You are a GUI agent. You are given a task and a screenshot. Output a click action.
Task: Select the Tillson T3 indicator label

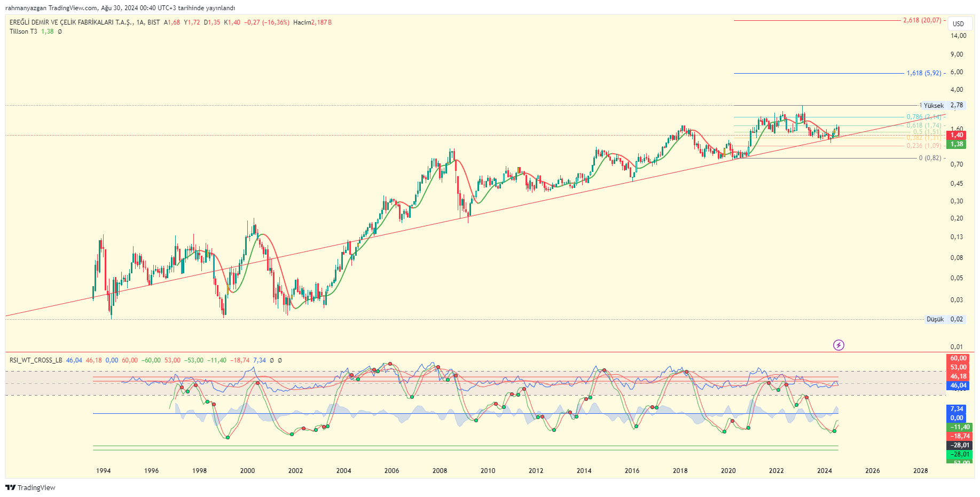point(23,31)
